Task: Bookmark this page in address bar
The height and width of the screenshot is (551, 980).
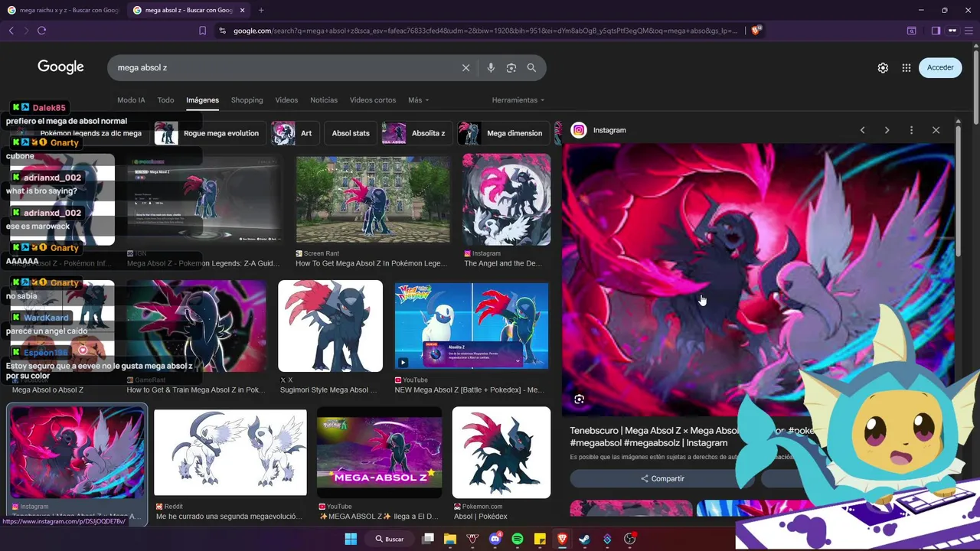Action: tap(202, 31)
